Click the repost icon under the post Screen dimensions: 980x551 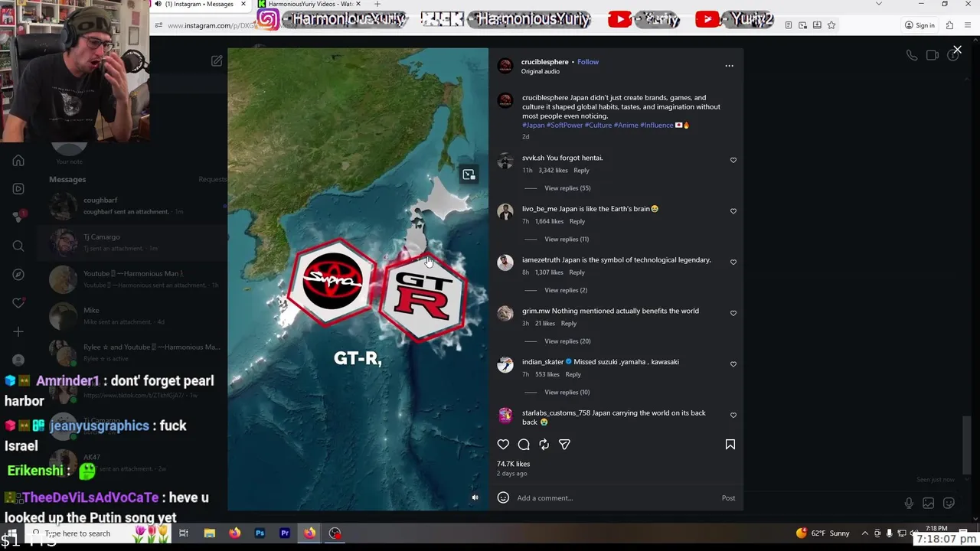[544, 445]
